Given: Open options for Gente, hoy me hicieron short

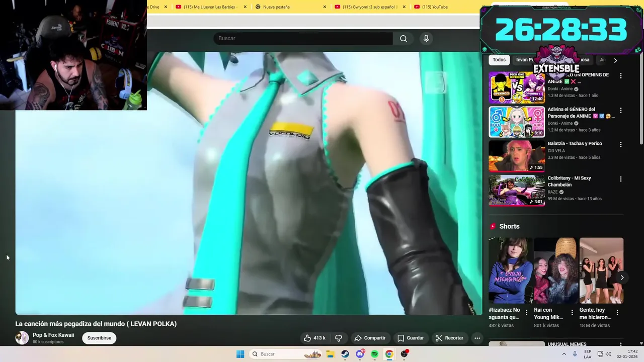Looking at the screenshot, I should [617, 312].
